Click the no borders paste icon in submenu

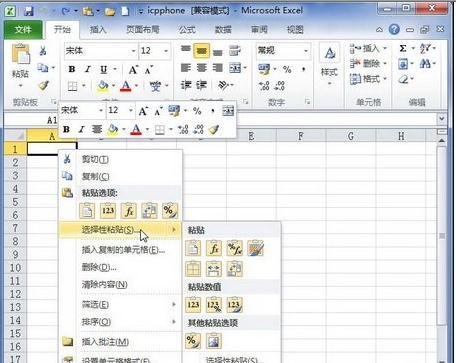[193, 269]
